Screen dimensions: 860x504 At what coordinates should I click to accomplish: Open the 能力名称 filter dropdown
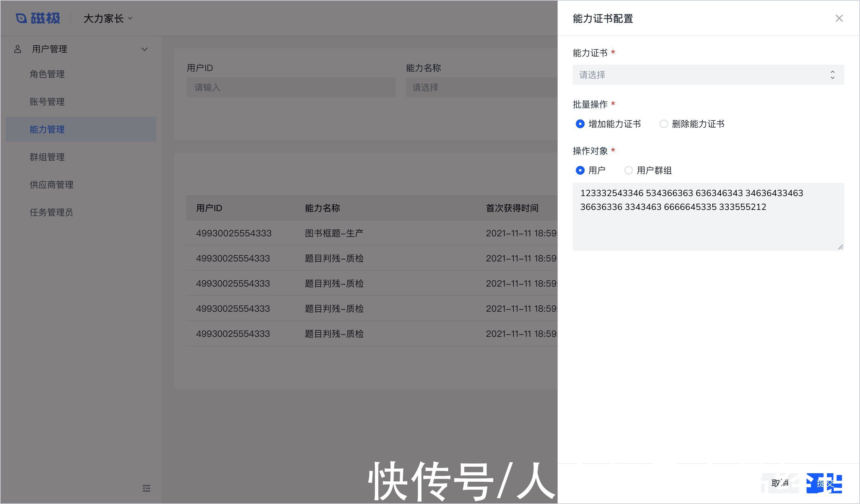[482, 87]
